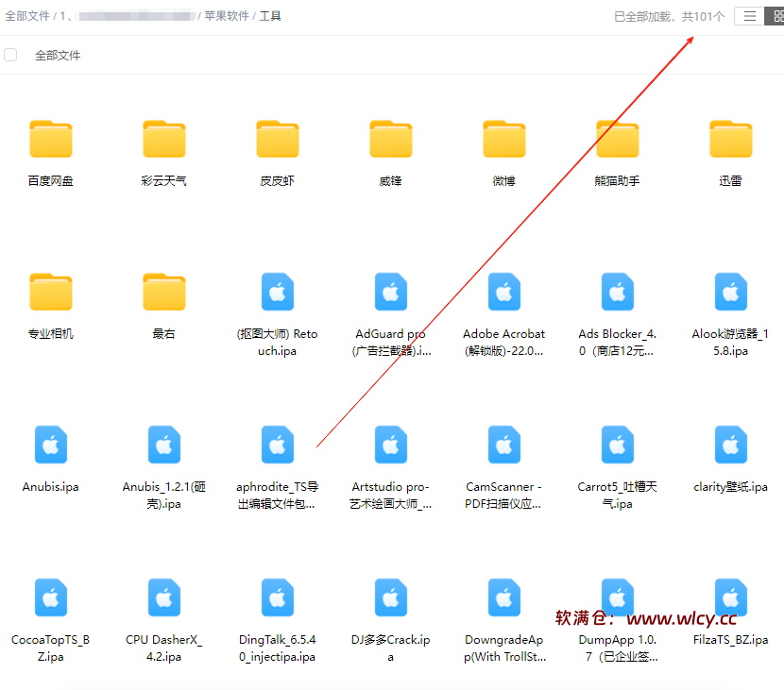Open the 最右 folder
The image size is (784, 690).
pos(164,293)
